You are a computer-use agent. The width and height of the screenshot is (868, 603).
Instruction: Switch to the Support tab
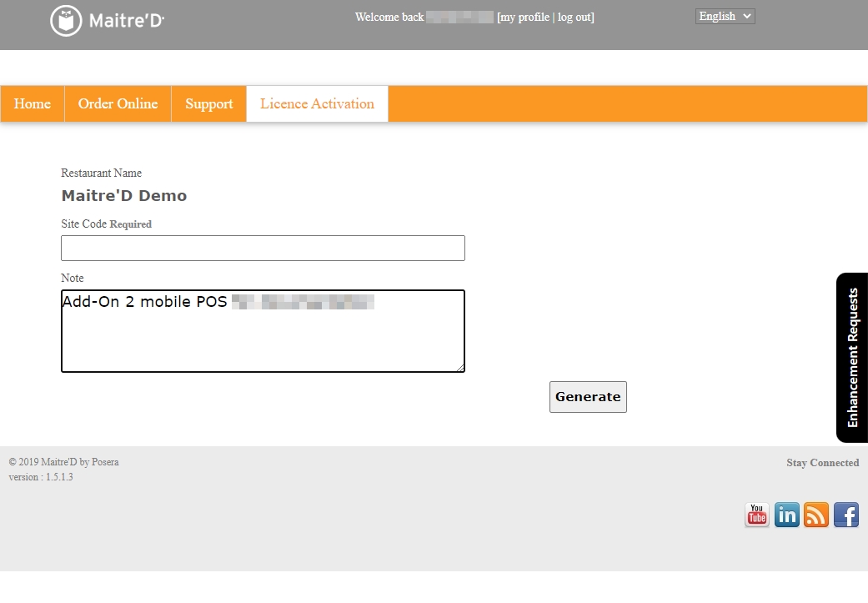tap(208, 104)
